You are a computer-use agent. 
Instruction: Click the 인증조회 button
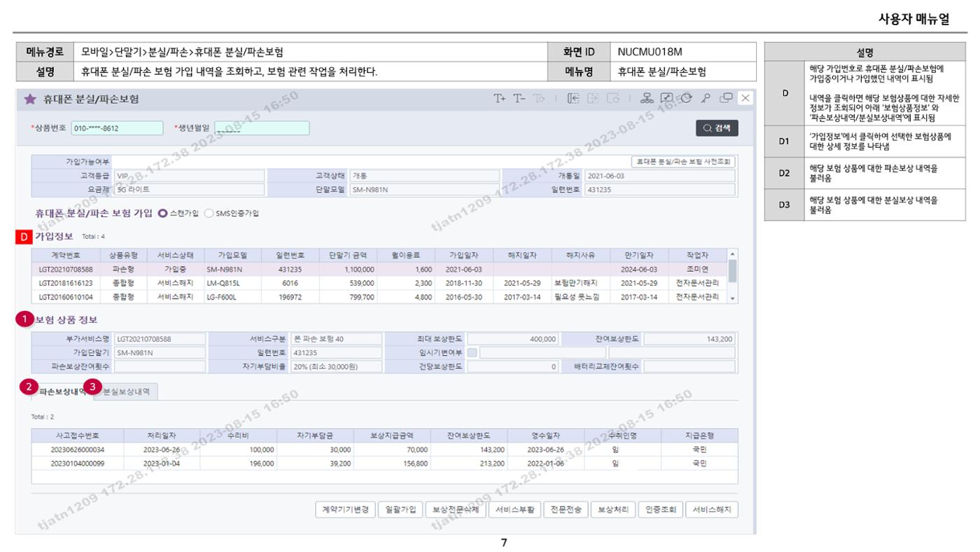(x=660, y=510)
